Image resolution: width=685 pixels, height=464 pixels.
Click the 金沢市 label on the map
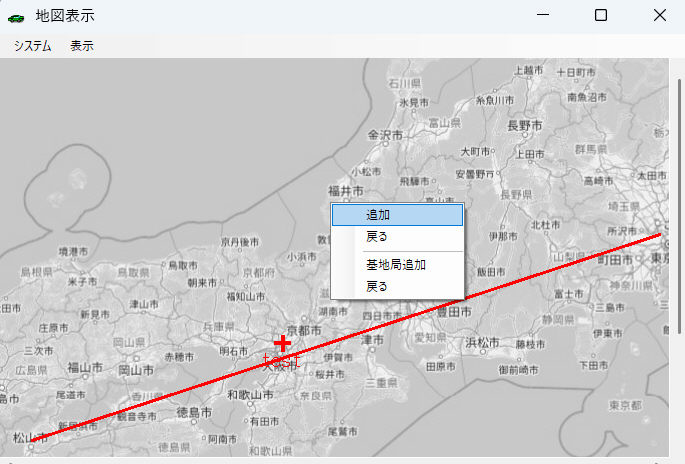pos(385,135)
